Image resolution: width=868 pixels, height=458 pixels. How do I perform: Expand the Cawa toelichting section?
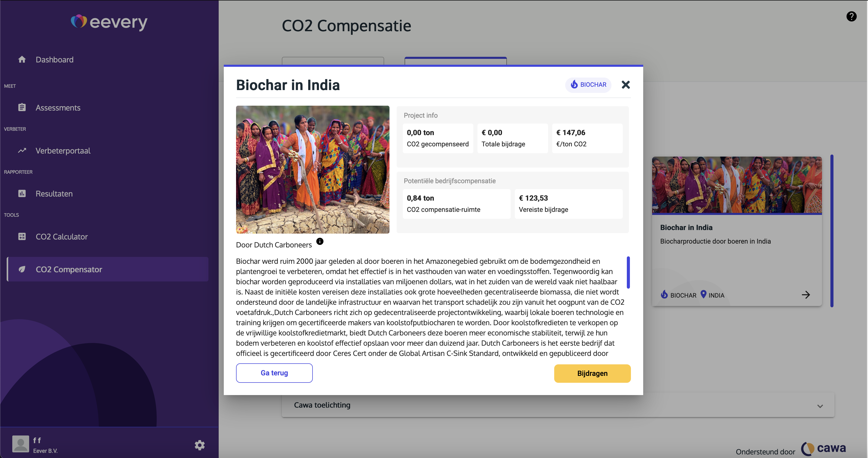coord(820,406)
